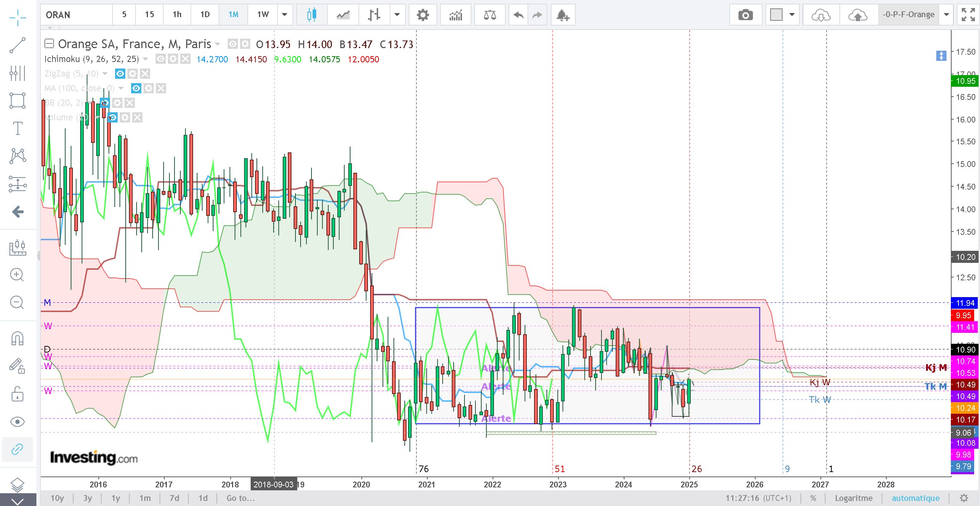Image resolution: width=980 pixels, height=506 pixels.
Task: Select bar chart style
Action: click(374, 15)
